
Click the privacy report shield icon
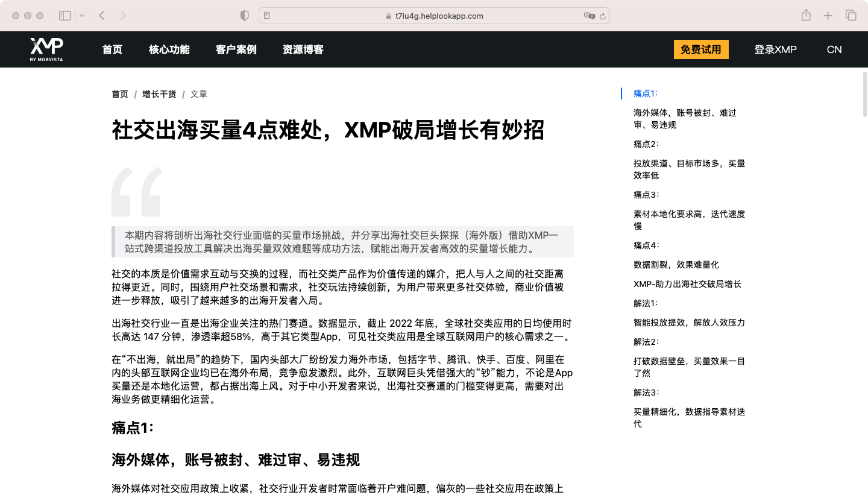point(244,16)
